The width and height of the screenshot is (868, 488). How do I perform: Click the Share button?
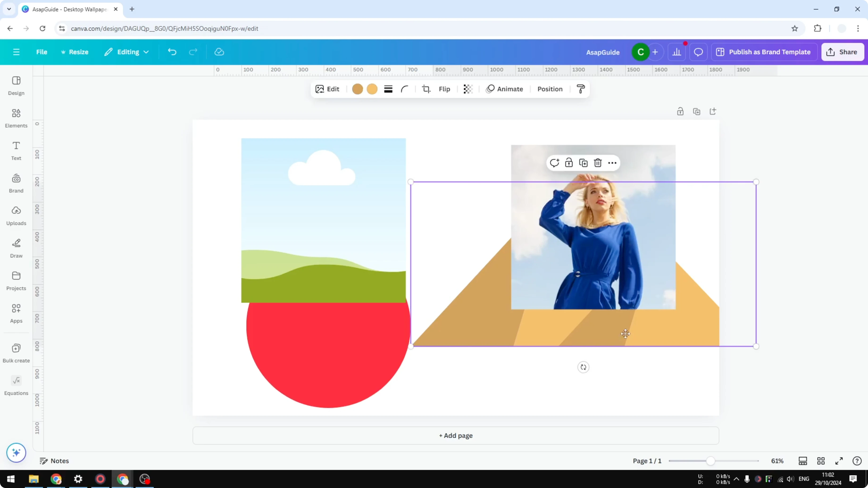[x=843, y=52]
